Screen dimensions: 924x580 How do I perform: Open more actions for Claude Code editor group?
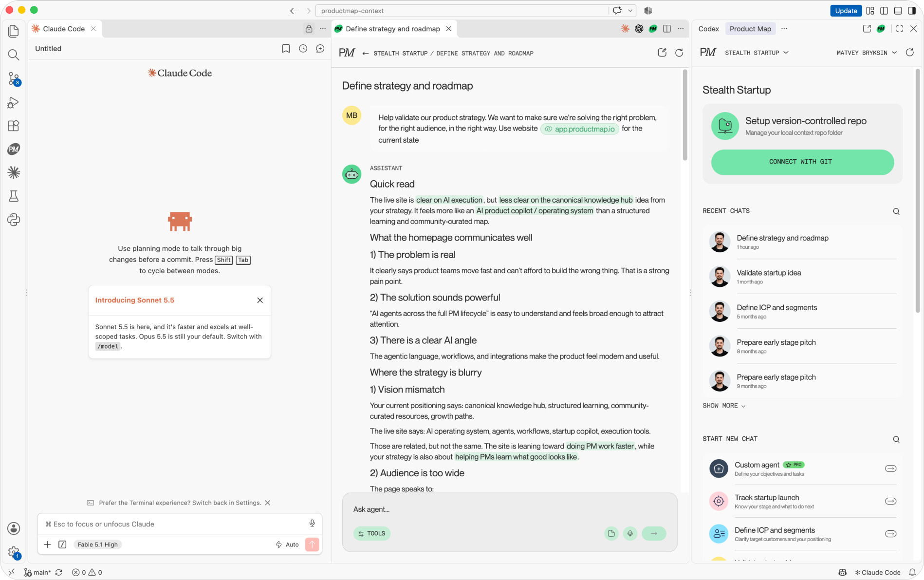pyautogui.click(x=323, y=29)
